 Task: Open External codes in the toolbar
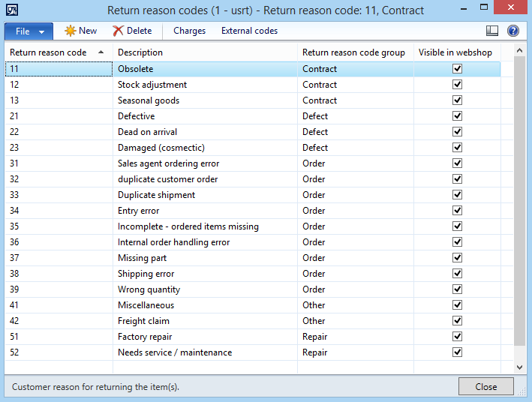coord(249,31)
